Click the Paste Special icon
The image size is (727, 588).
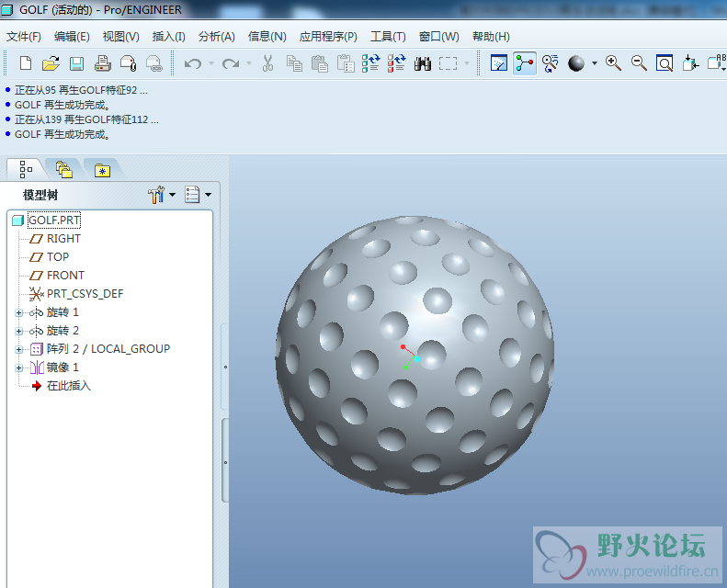346,63
